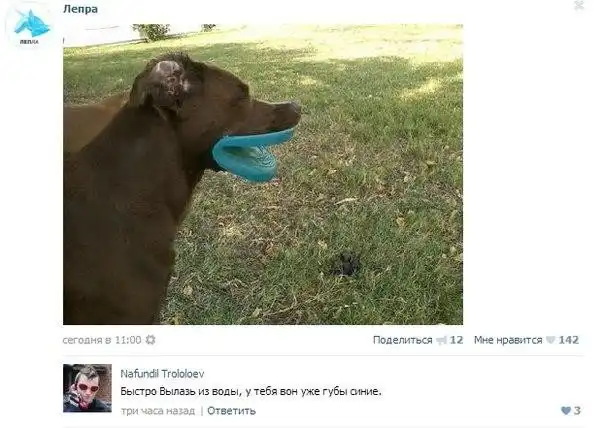Screen dimensions: 604x428
Task: Click the megaphone share icon
Action: pos(441,341)
